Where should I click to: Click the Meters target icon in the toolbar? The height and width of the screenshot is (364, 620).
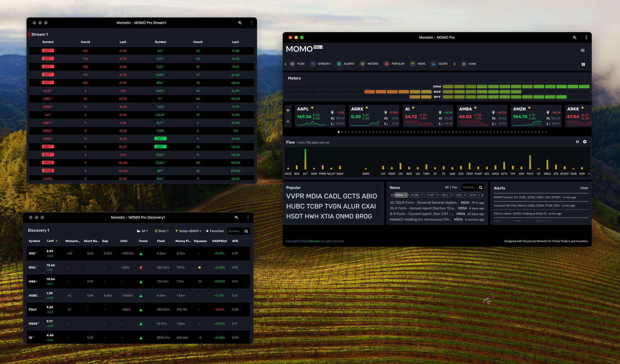[362, 64]
